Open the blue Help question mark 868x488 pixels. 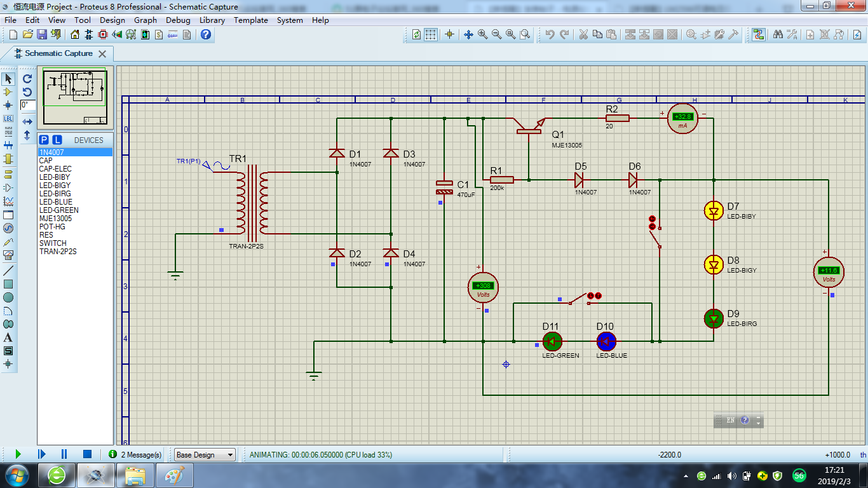pyautogui.click(x=205, y=34)
